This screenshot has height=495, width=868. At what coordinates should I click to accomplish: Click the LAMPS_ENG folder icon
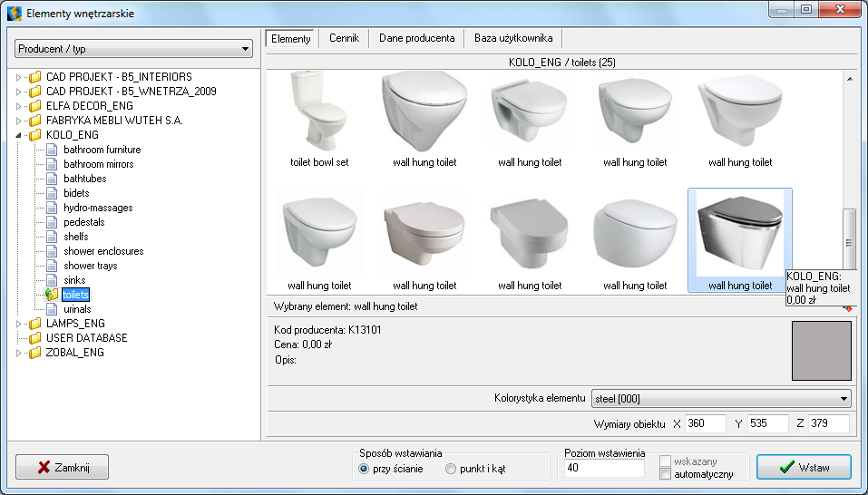pyautogui.click(x=35, y=324)
